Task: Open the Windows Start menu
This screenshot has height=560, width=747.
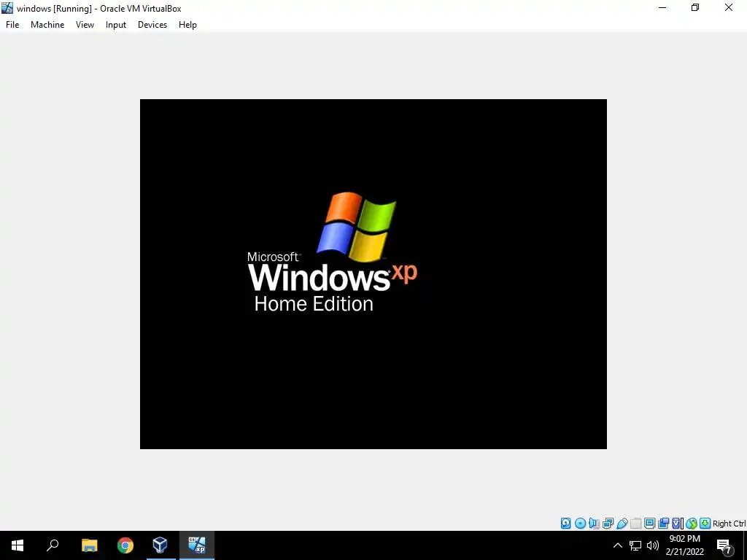Action: [18, 545]
